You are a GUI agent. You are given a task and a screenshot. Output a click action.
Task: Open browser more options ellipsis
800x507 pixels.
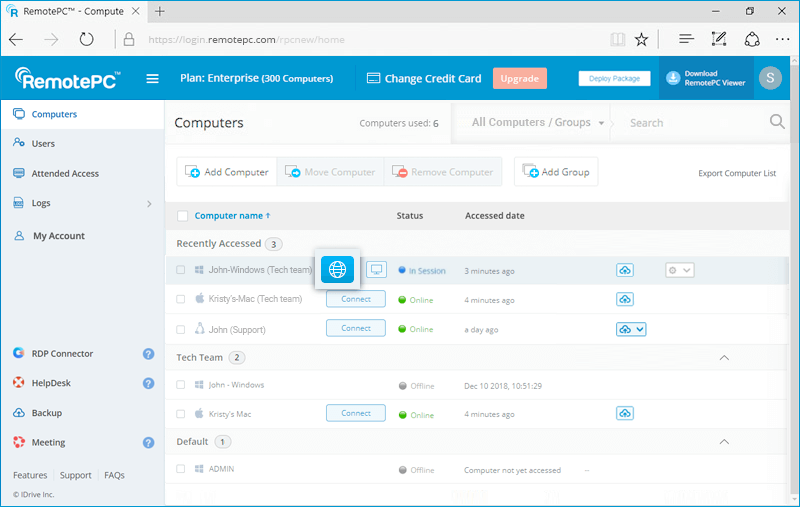point(782,39)
